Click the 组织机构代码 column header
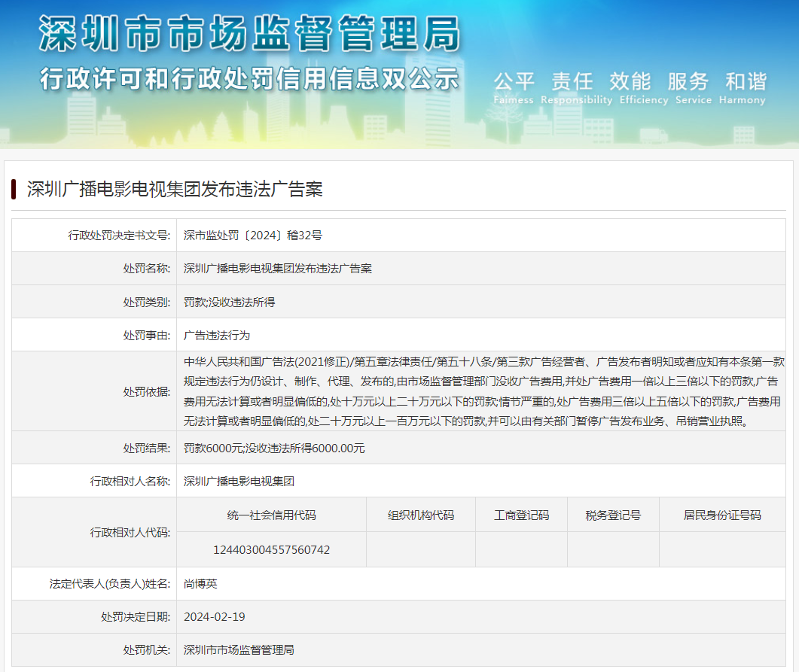 [x=421, y=515]
